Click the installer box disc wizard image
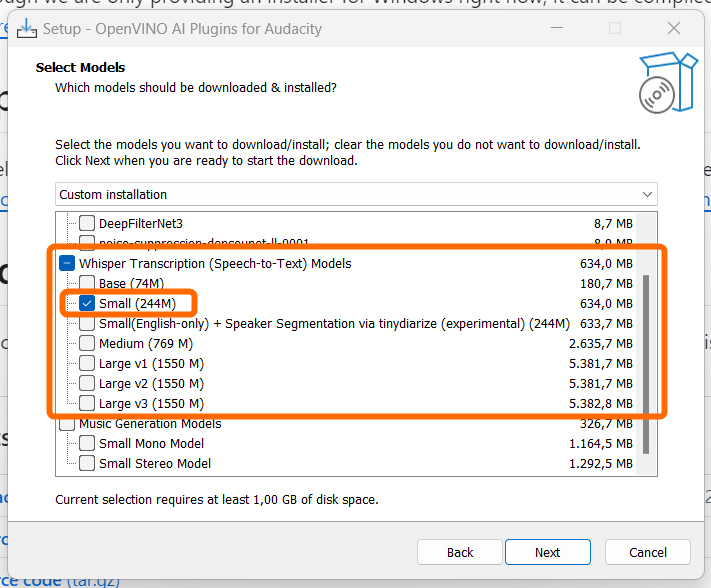The image size is (711, 588). (668, 83)
